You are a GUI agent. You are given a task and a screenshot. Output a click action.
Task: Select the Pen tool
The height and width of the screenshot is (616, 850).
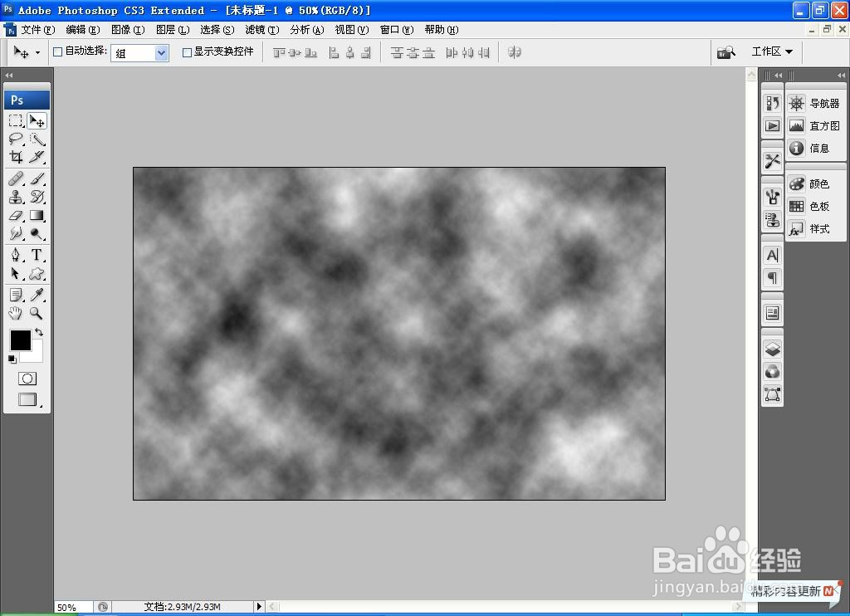16,254
